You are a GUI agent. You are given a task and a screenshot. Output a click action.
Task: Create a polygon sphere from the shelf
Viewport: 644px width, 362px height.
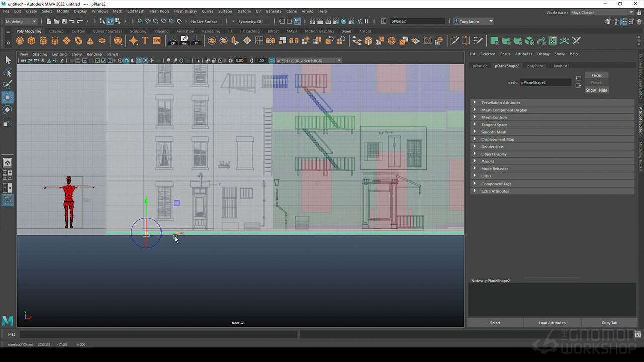[x=20, y=41]
